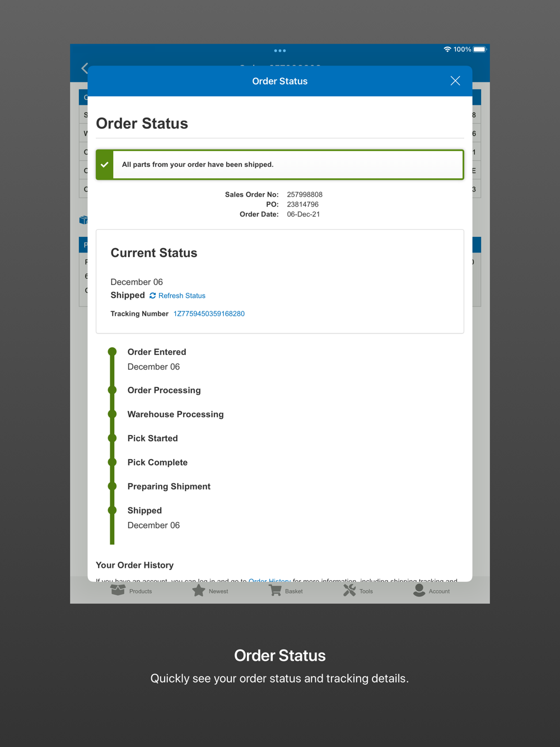Tap the Account person icon
This screenshot has height=747, width=560.
pos(419,591)
